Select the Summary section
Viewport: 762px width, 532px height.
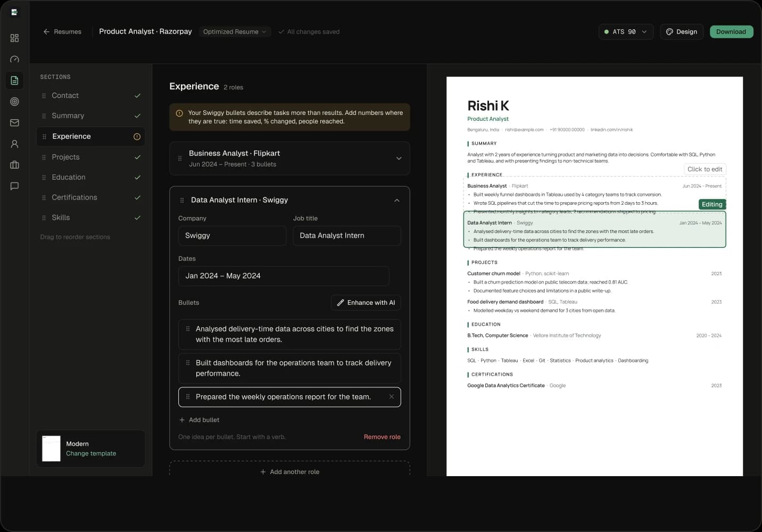click(91, 116)
